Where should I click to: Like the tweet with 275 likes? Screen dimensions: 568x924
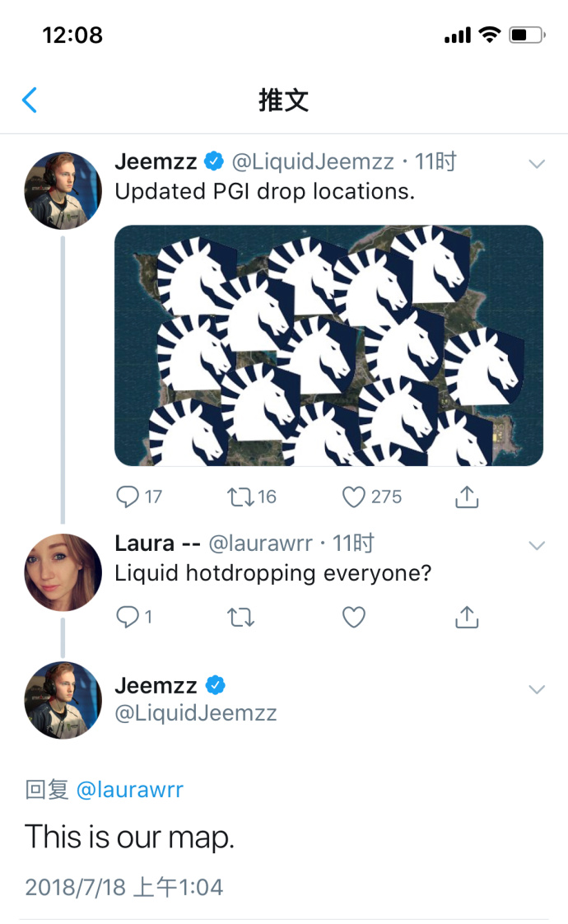click(x=354, y=497)
